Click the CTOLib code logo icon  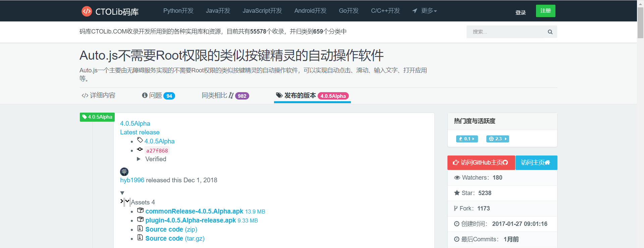coord(87,11)
